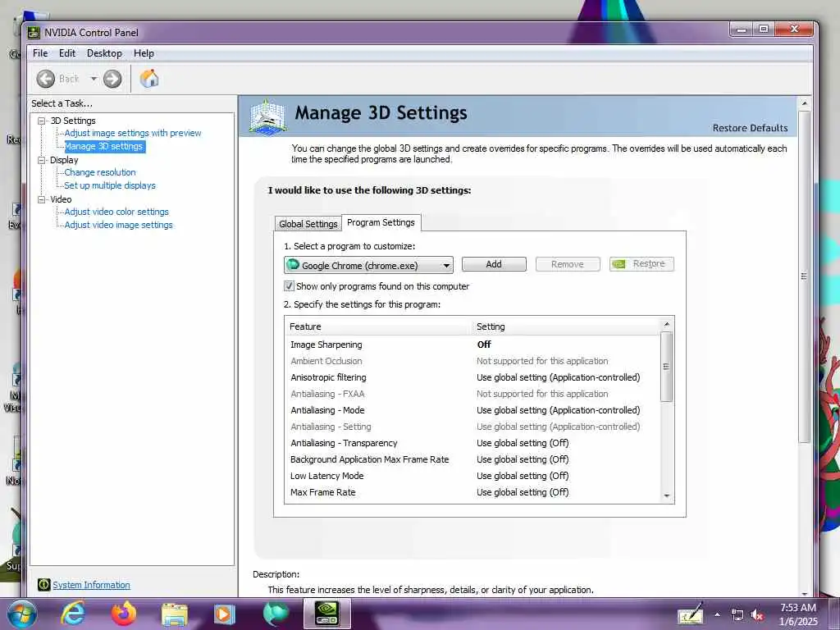Click the NVIDIA Control Panel title icon
840x630 pixels.
pyautogui.click(x=34, y=33)
